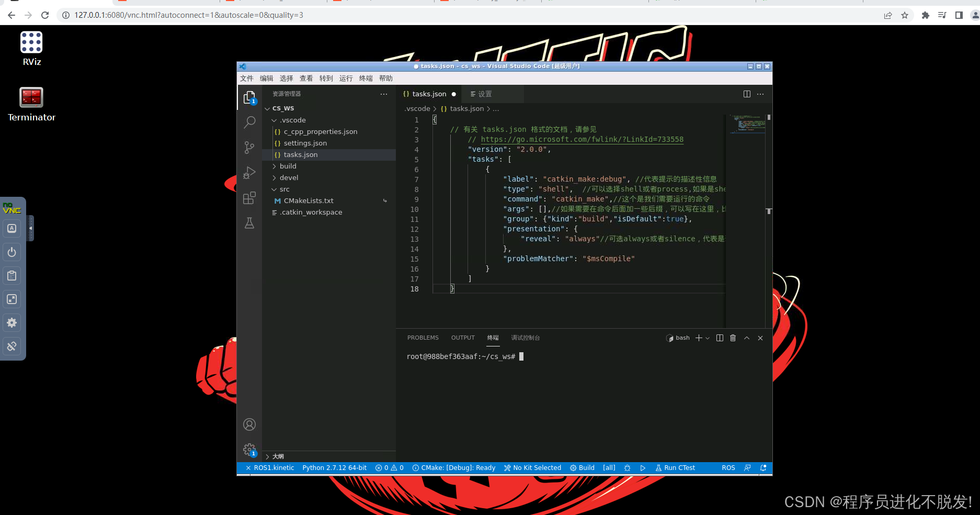Open Manage gear in activity bar

pos(249,450)
